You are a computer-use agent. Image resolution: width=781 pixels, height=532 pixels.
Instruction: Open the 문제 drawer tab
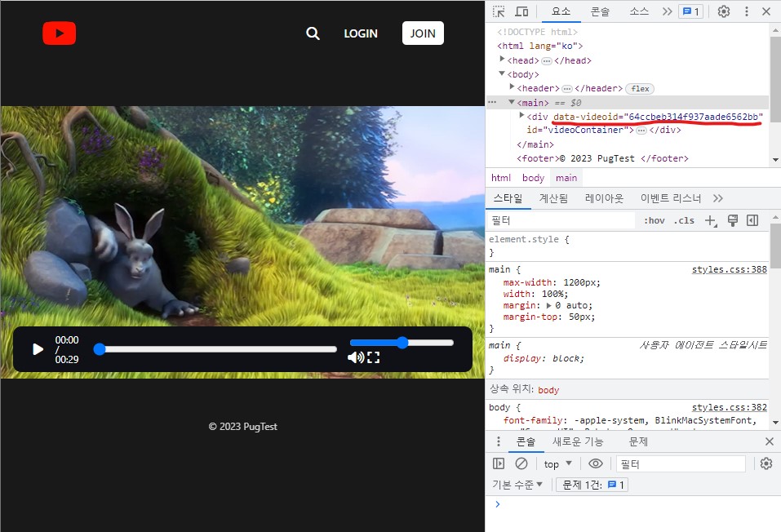coord(638,441)
